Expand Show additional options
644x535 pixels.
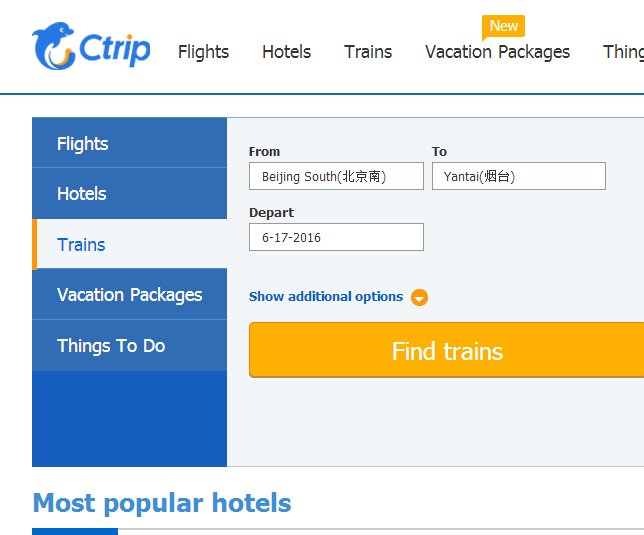point(326,296)
